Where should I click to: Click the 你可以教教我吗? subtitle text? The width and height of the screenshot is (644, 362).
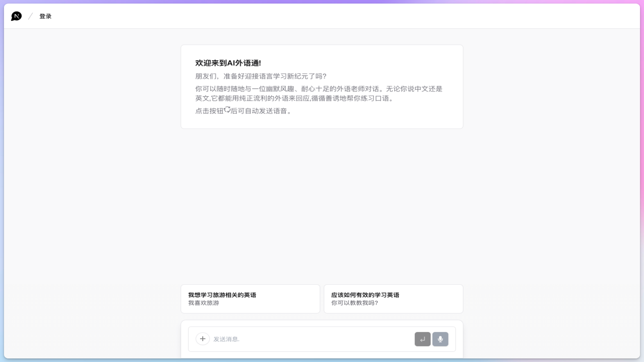pyautogui.click(x=355, y=303)
